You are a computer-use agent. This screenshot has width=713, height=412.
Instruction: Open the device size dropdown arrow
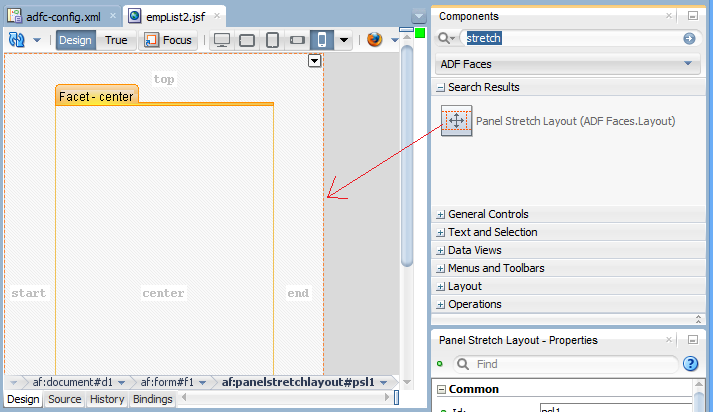(x=344, y=40)
